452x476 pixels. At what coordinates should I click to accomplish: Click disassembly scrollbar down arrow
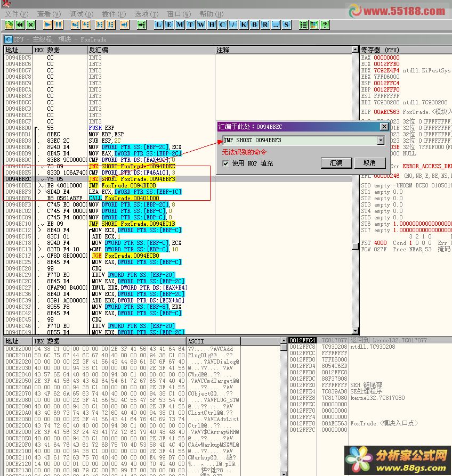tap(355, 331)
